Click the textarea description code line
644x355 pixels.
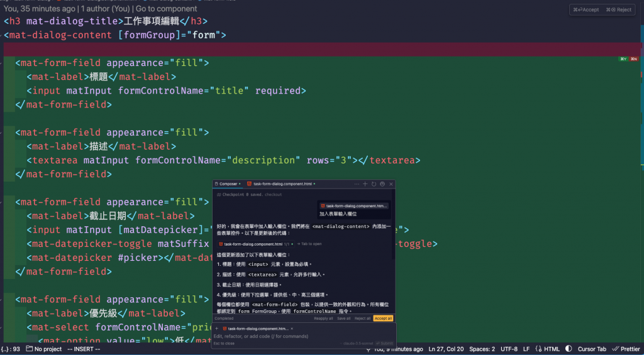(223, 160)
